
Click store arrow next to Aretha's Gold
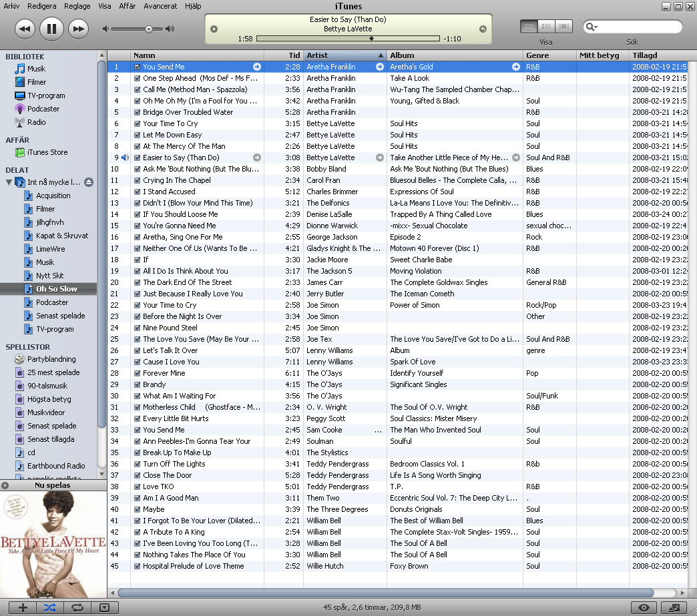point(515,67)
